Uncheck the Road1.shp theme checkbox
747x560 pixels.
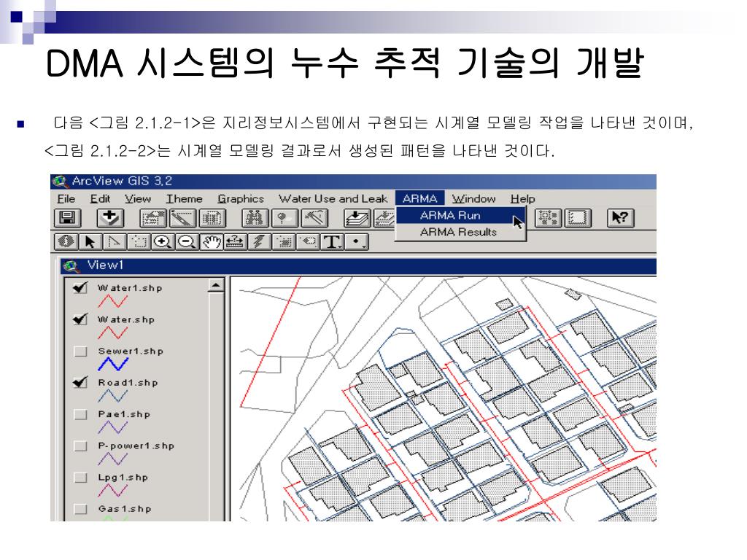tap(80, 383)
